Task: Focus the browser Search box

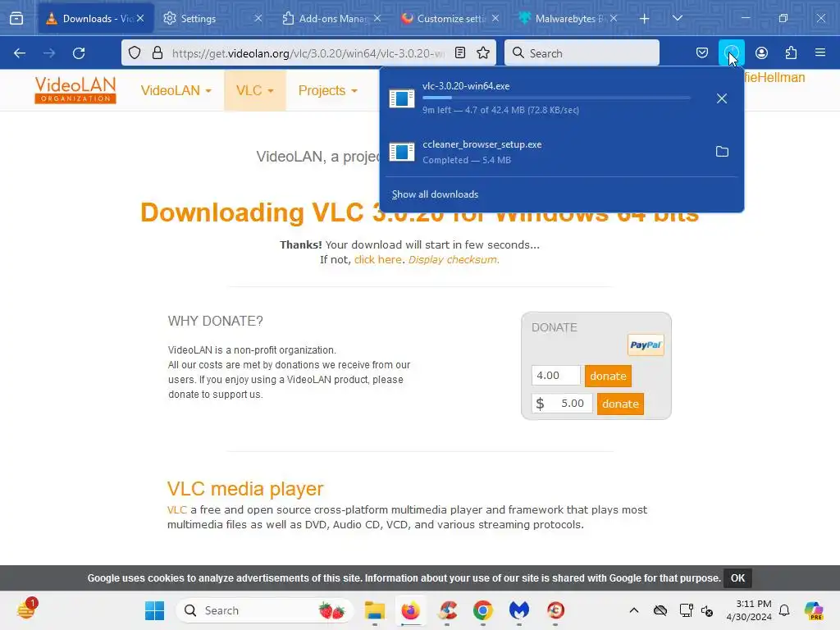Action: 582,53
